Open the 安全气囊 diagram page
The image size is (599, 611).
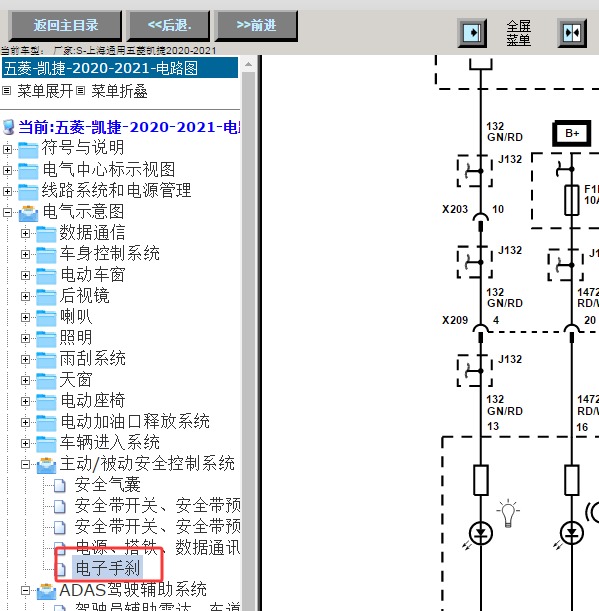(x=107, y=485)
